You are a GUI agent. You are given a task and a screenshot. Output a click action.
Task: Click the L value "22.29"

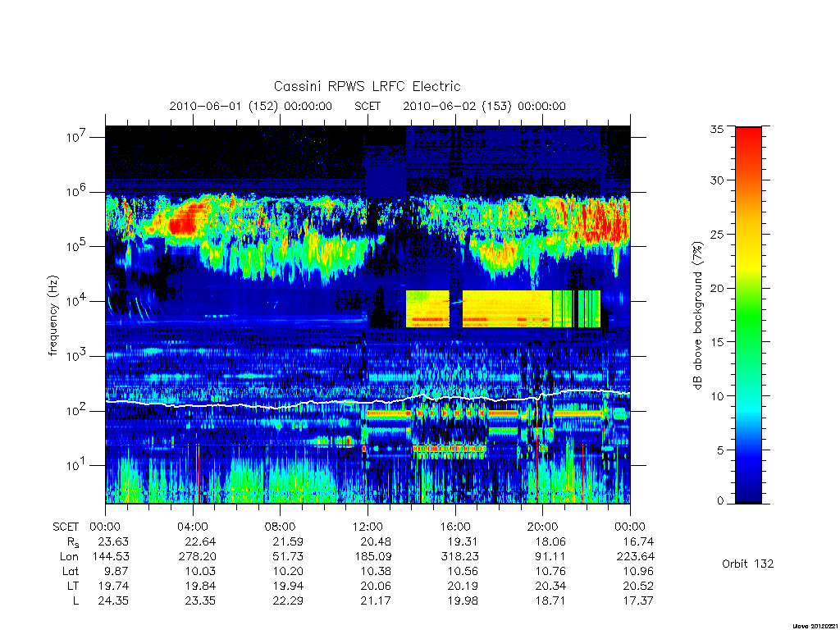(288, 601)
